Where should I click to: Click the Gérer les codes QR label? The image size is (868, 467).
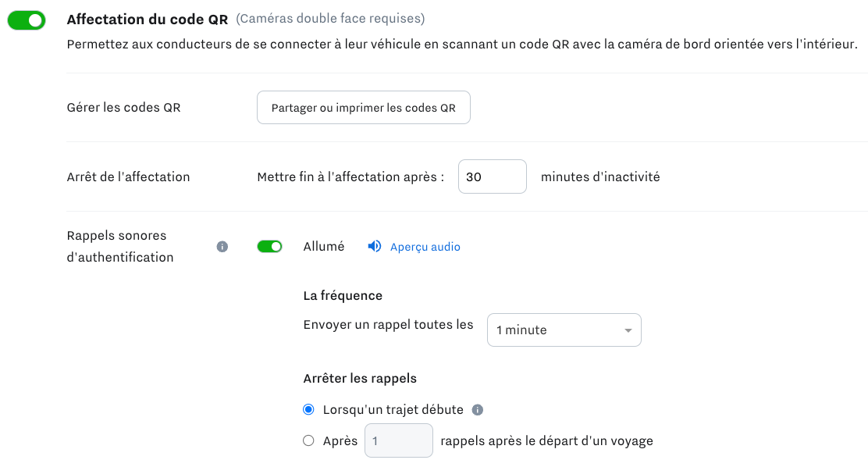click(x=124, y=108)
